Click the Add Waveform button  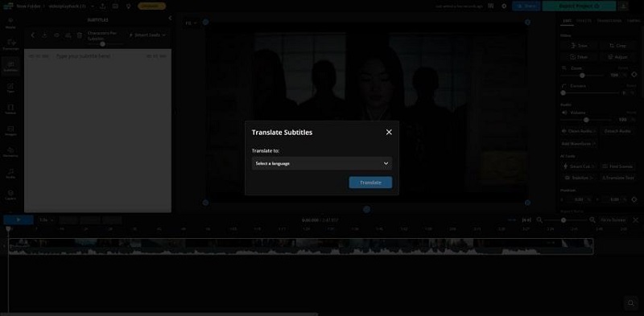pyautogui.click(x=578, y=144)
